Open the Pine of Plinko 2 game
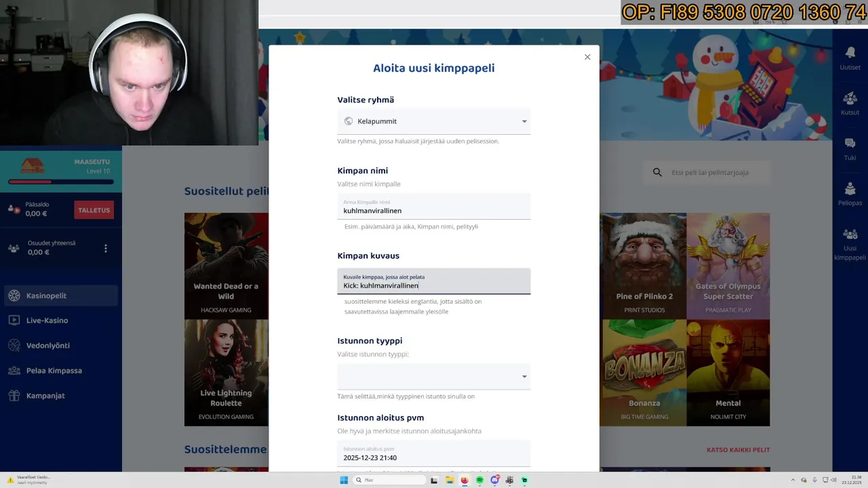Screen dimensions: 868x488 [644, 266]
